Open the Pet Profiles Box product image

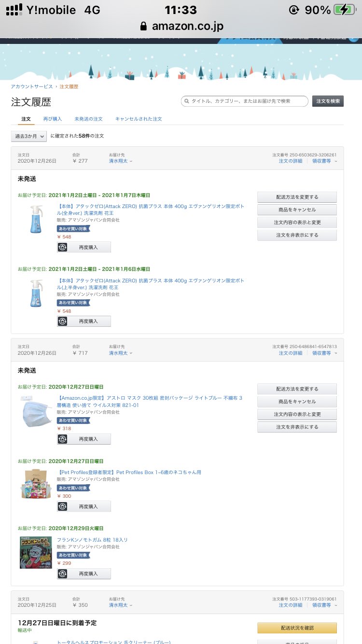(36, 483)
